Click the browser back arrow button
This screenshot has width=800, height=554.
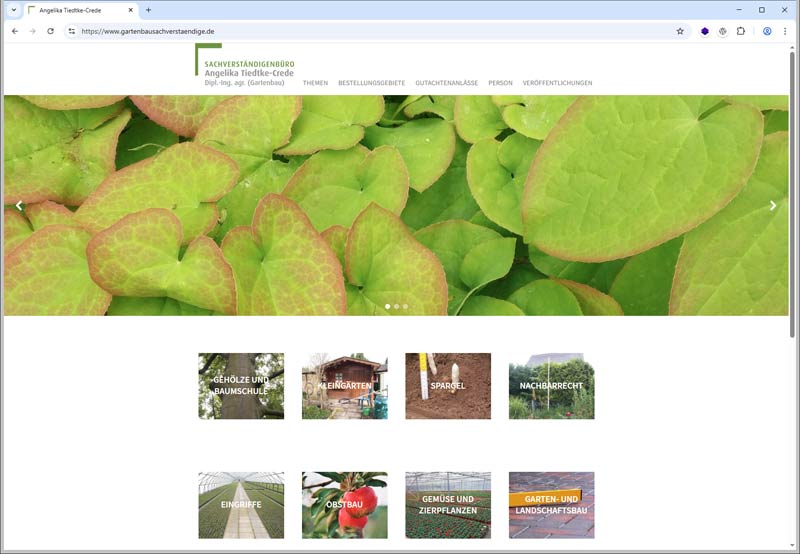[x=14, y=31]
